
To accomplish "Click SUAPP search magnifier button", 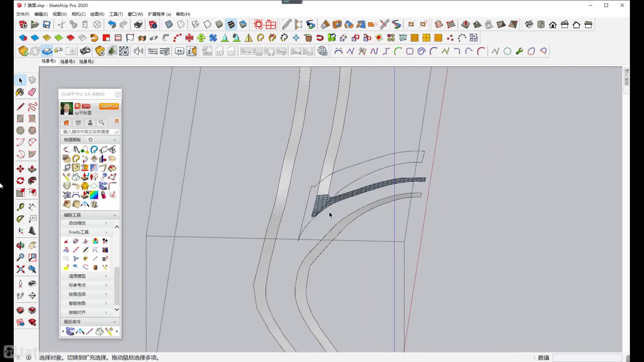I will pos(102,123).
